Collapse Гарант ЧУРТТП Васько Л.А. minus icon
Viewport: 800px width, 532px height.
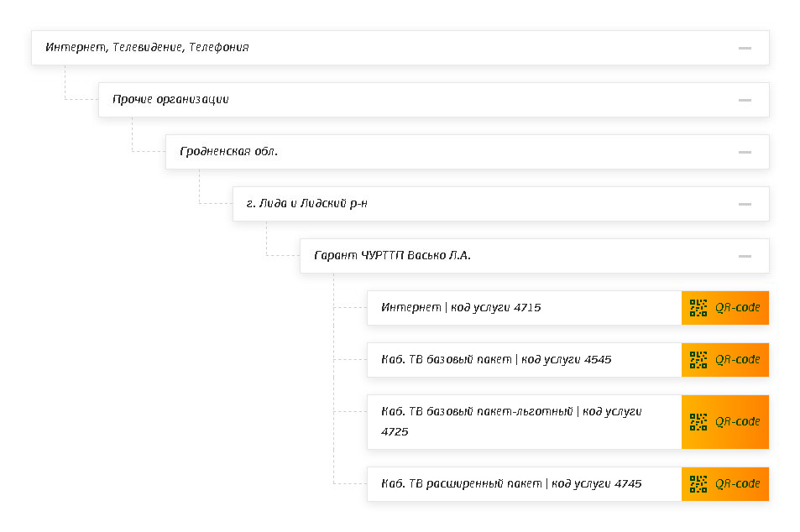coord(745,256)
